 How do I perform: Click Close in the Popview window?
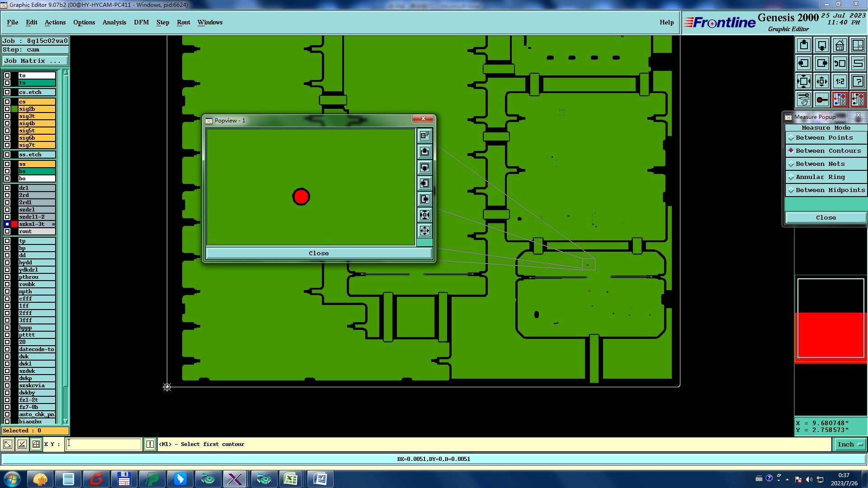click(319, 253)
